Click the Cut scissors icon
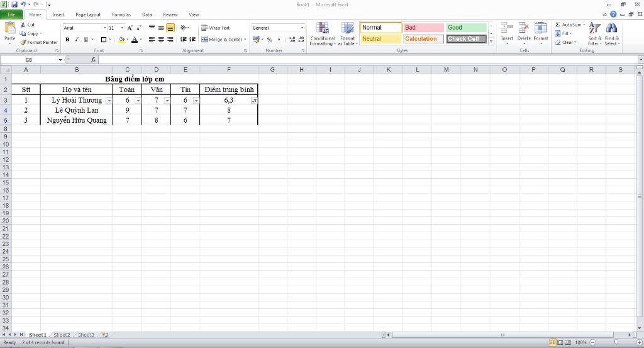The image size is (644, 348). point(23,25)
